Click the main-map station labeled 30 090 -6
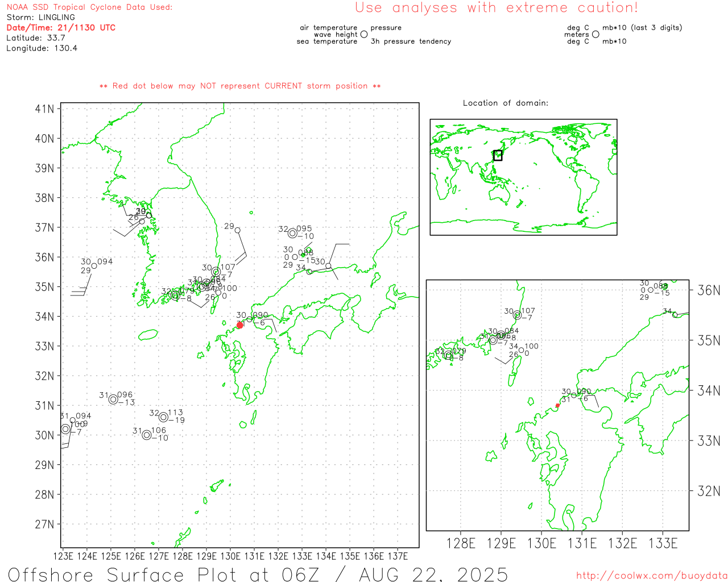 [x=249, y=319]
